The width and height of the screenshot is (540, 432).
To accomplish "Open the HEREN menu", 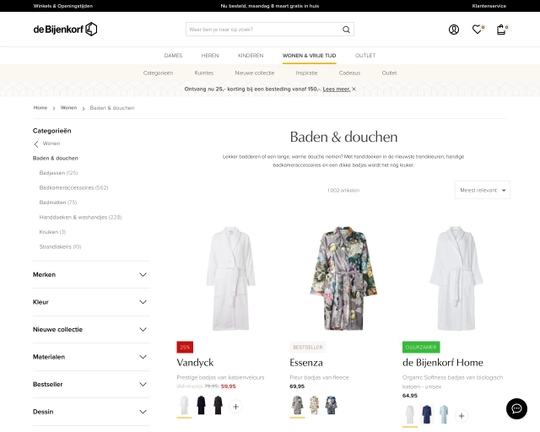I will tap(210, 55).
